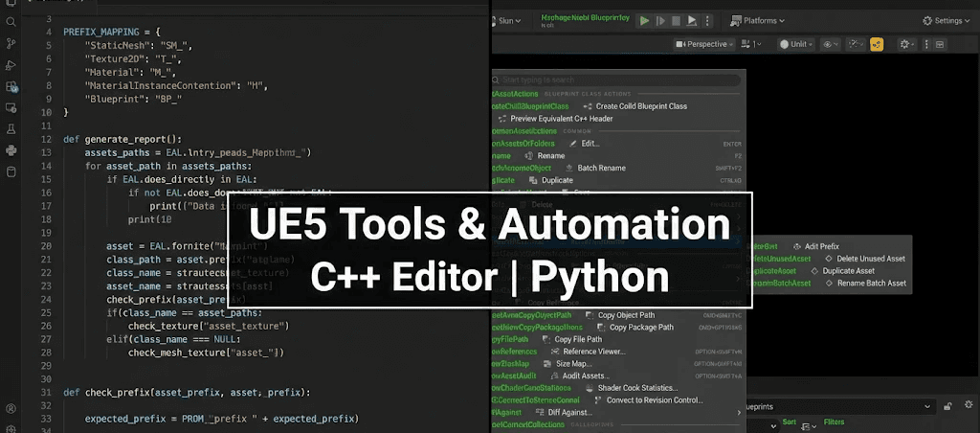Open Python icon in editor sidebar
980x433 pixels.
click(11, 150)
